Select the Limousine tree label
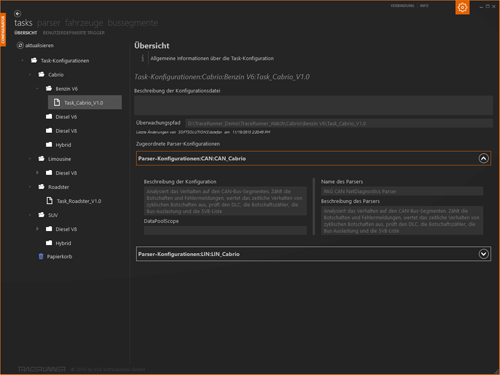 (x=59, y=159)
